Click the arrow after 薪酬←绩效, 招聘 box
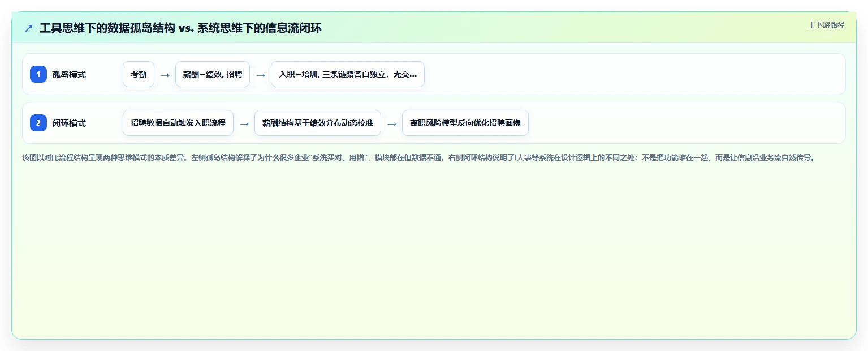Viewport: 868px width, 351px height. tap(261, 75)
